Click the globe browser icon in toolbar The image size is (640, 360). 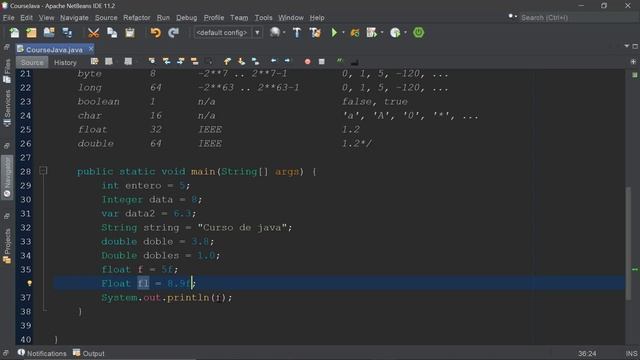(275, 33)
